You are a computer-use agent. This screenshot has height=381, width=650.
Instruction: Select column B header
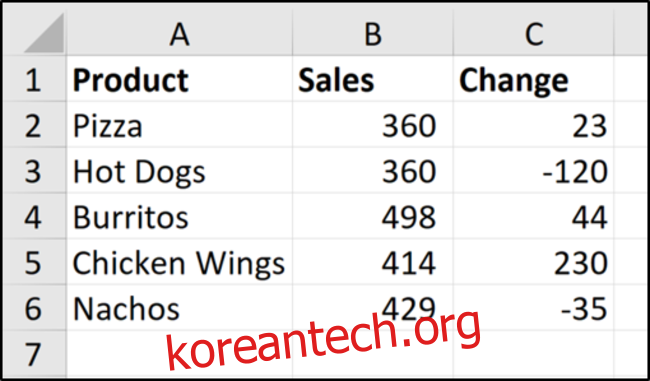[373, 33]
